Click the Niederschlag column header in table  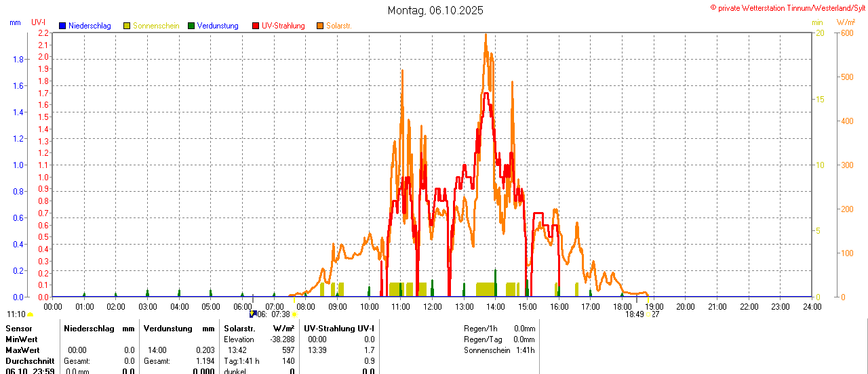click(x=89, y=329)
